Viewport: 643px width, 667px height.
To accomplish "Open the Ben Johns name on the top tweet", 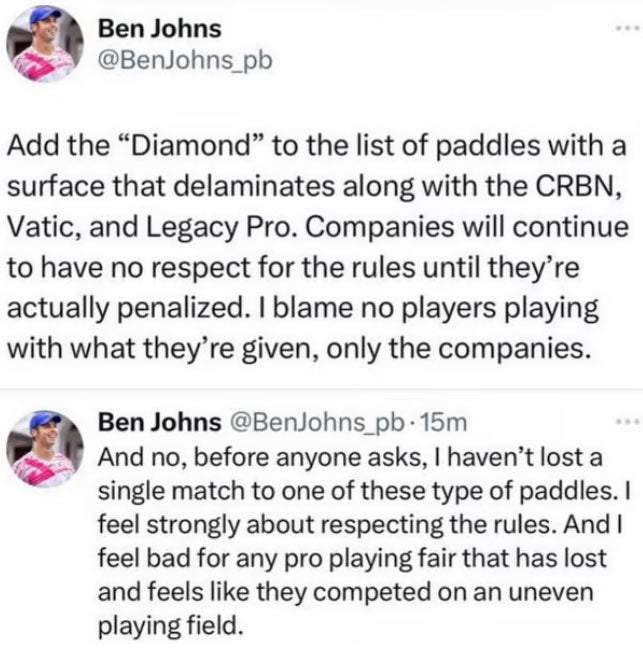I will coord(159,28).
